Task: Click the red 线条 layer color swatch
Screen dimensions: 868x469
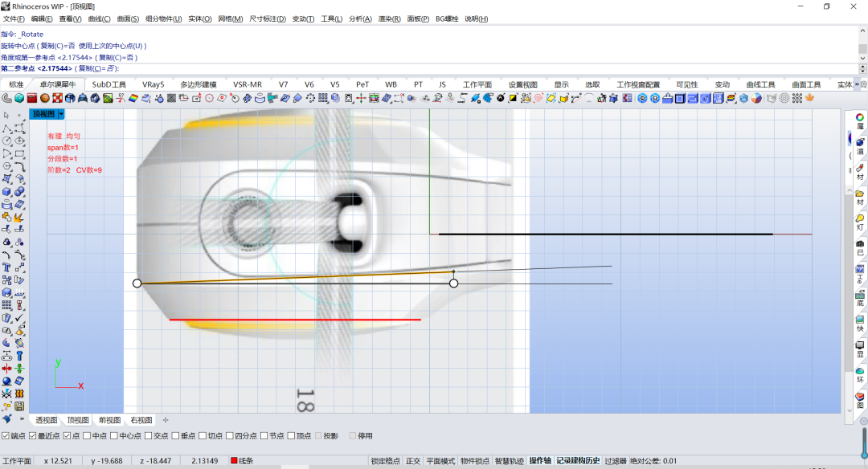Action: point(234,461)
